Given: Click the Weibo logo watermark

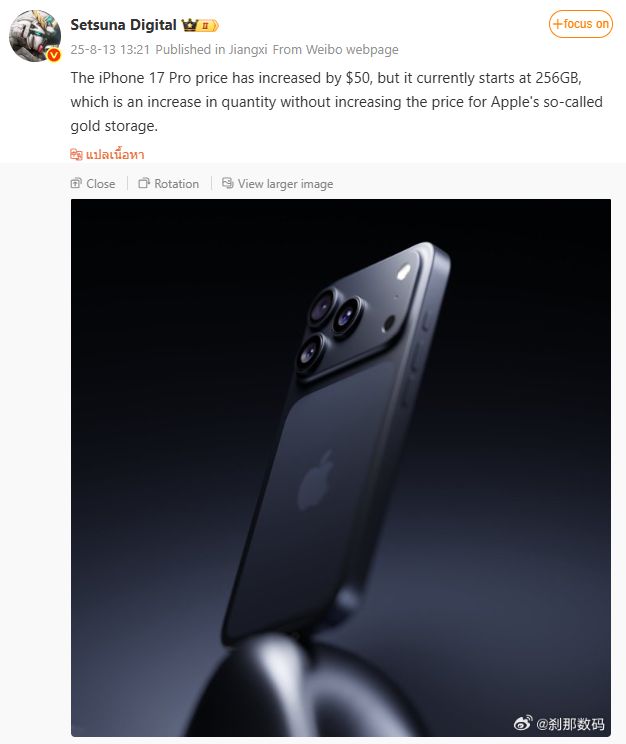Looking at the screenshot, I should coord(523,723).
